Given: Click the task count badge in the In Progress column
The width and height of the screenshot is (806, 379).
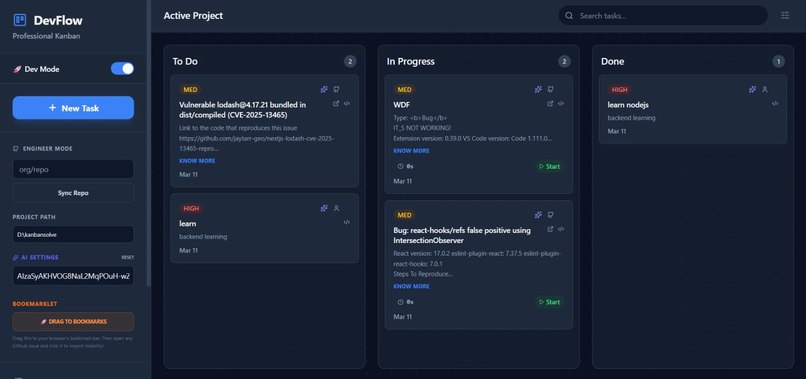Looking at the screenshot, I should (564, 62).
